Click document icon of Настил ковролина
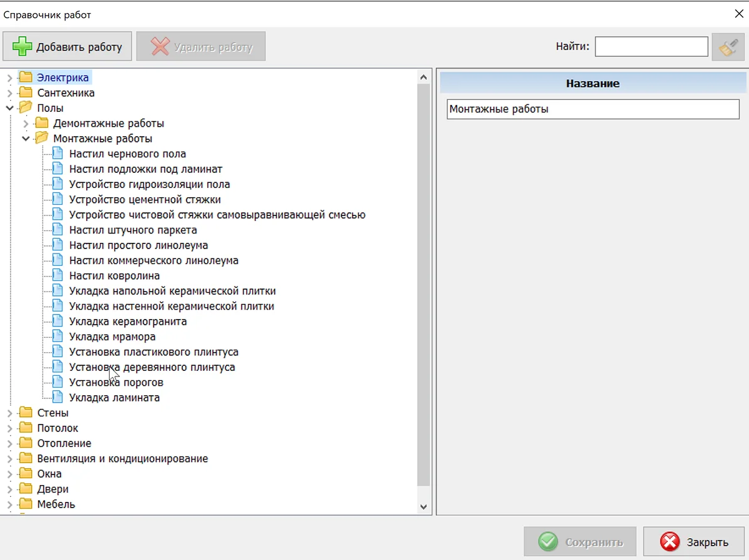This screenshot has height=560, width=749. coord(57,275)
